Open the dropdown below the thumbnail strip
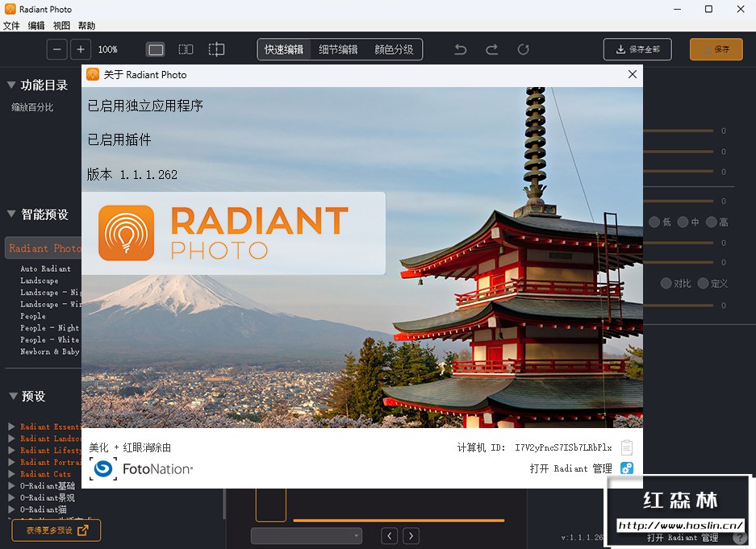756x549 pixels. pyautogui.click(x=306, y=535)
